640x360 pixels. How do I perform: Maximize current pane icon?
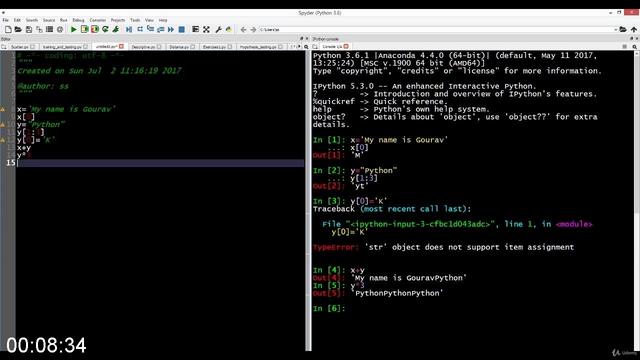click(196, 29)
